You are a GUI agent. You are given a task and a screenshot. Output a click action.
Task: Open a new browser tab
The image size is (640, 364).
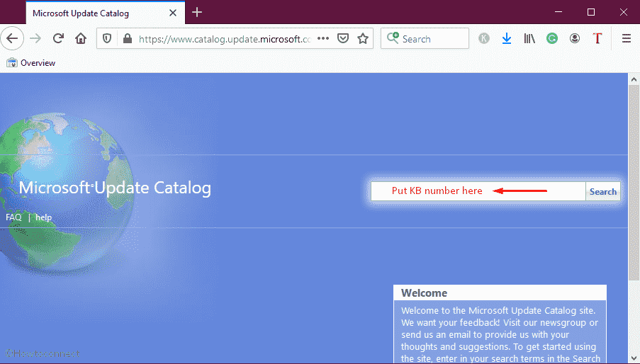(x=197, y=13)
